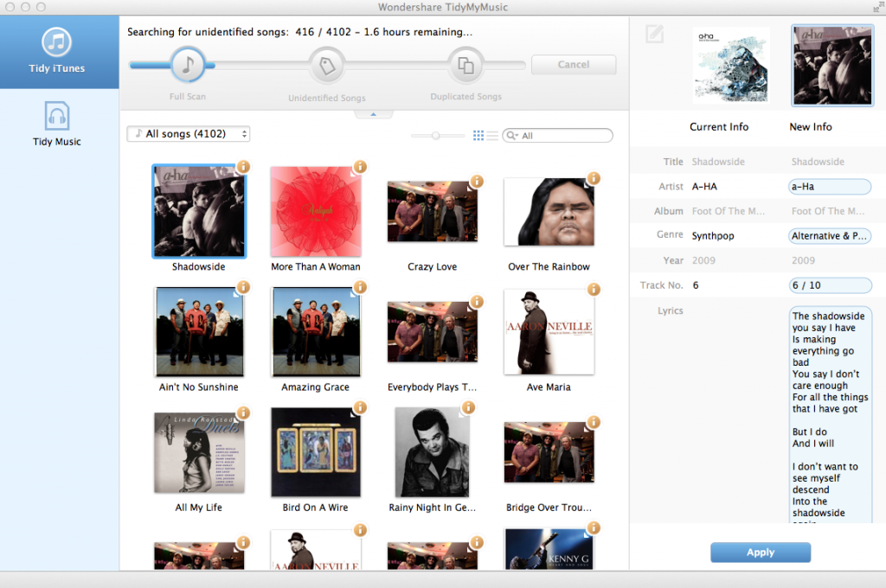Select the Full Scan step icon
This screenshot has height=588, width=886.
(188, 65)
